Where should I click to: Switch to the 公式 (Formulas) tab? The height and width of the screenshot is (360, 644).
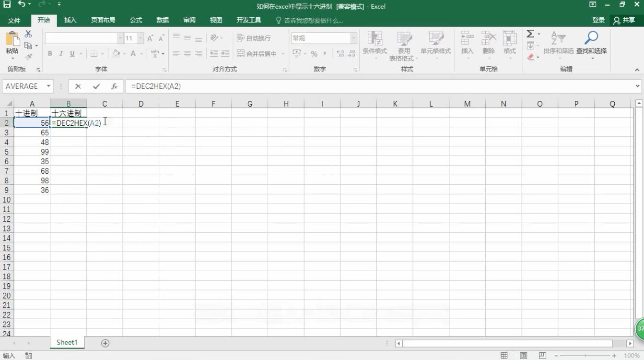[x=136, y=20]
